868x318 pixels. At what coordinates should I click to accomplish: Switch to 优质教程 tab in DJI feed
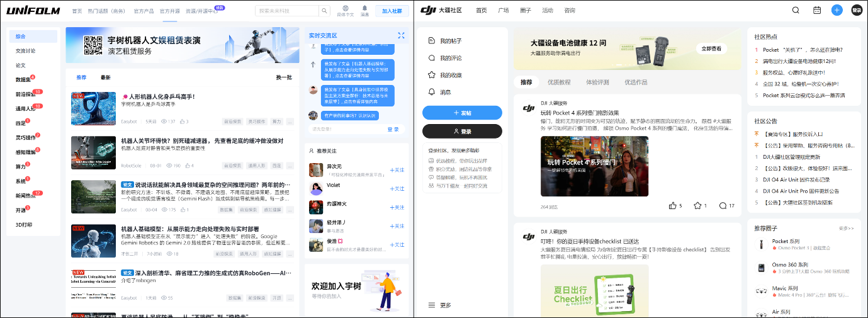tap(559, 82)
